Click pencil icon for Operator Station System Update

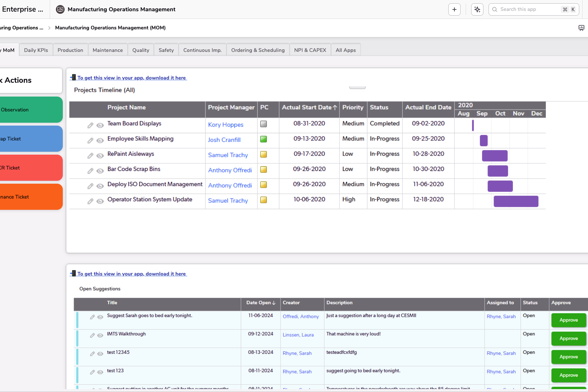point(90,201)
